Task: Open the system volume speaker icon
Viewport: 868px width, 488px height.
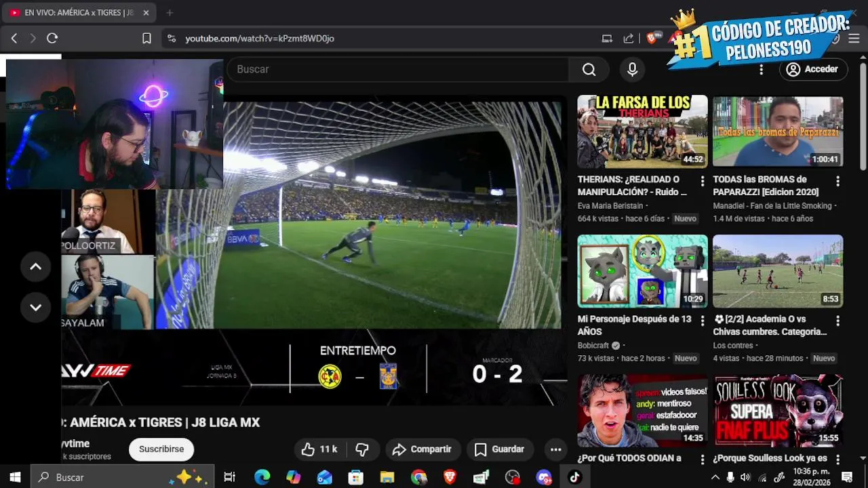Action: [746, 477]
